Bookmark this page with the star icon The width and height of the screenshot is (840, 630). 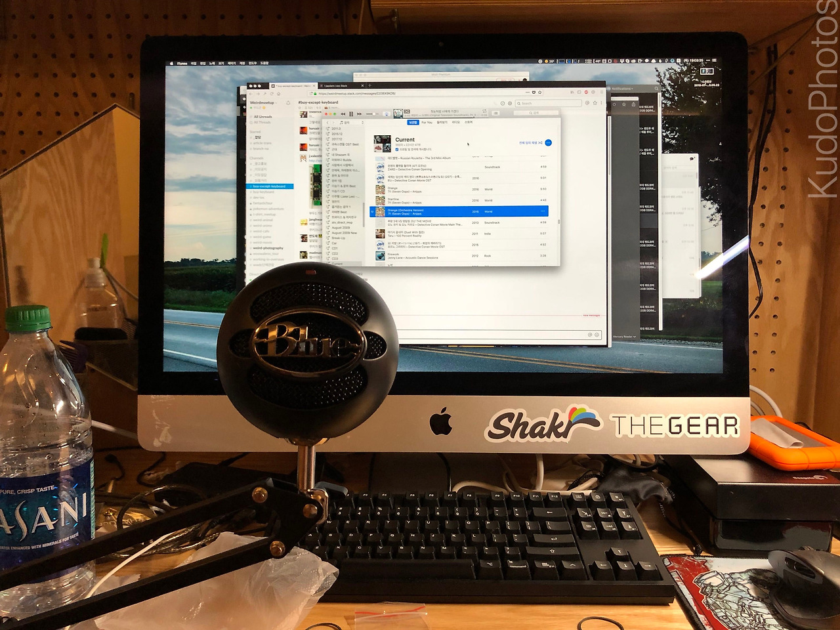coord(541,93)
